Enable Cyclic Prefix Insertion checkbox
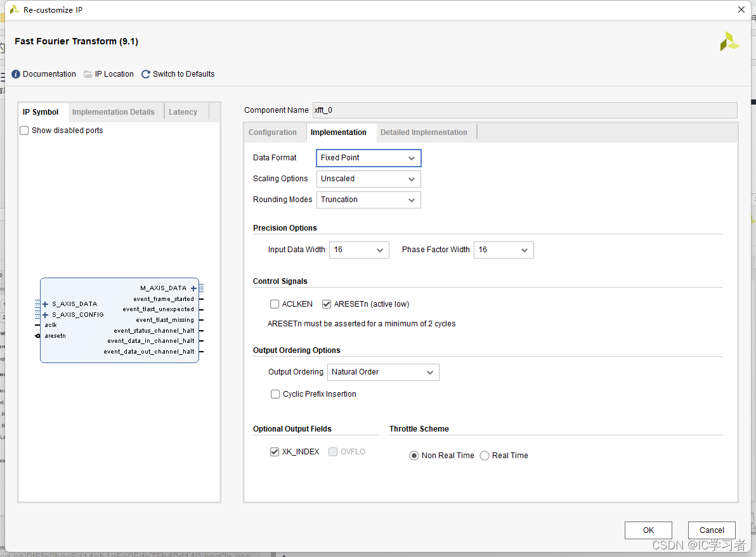Screen dimensions: 756x557 click(x=275, y=394)
